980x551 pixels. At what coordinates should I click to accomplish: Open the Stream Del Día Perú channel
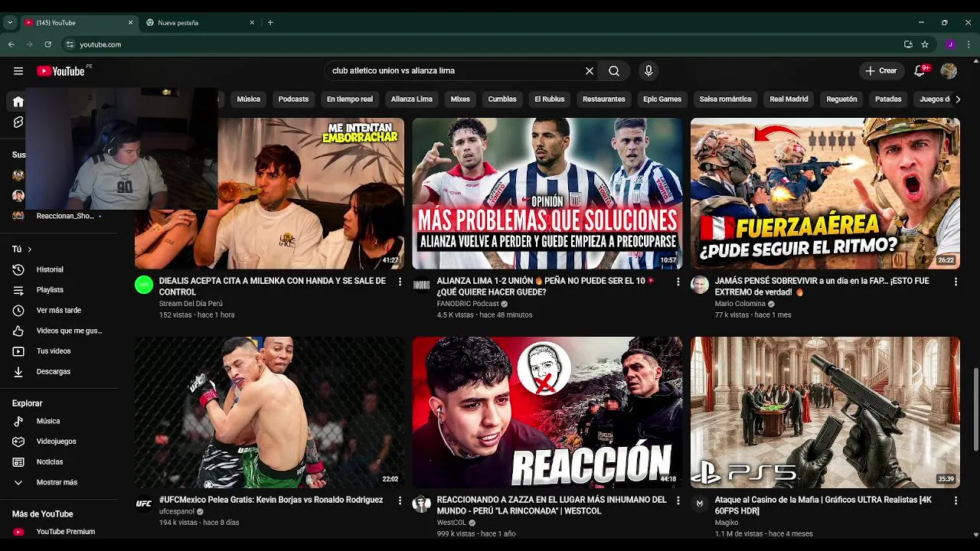pos(191,304)
